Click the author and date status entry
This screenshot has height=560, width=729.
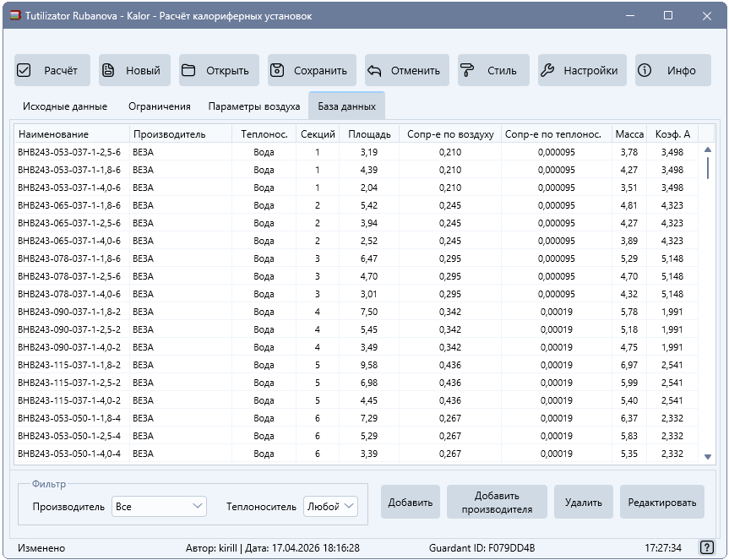[x=273, y=548]
